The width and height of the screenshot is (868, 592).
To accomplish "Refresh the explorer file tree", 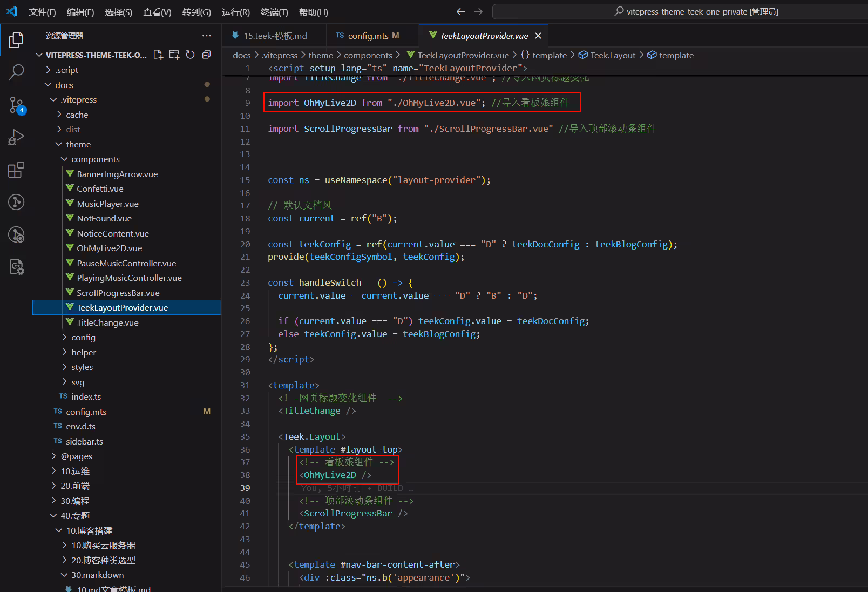I will (190, 55).
